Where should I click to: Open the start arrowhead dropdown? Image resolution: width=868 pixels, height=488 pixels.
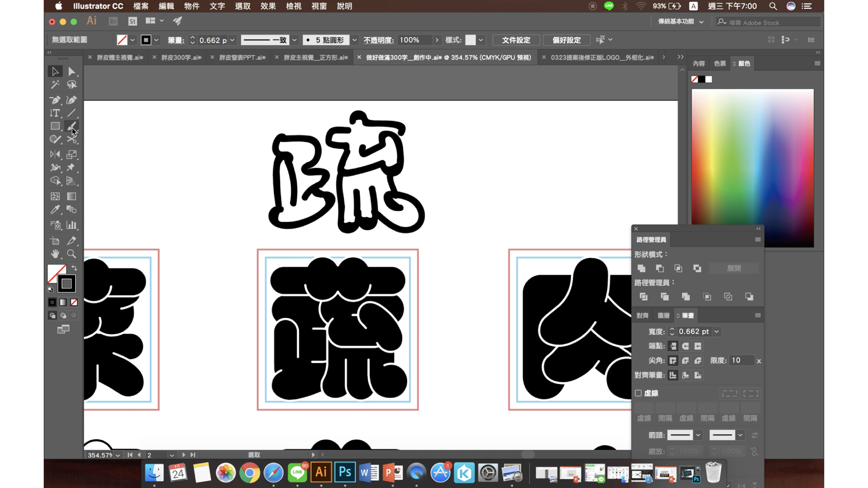click(x=698, y=435)
